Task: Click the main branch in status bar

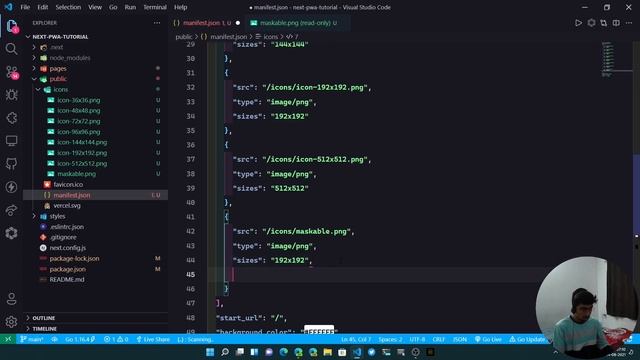Action: coord(32,339)
